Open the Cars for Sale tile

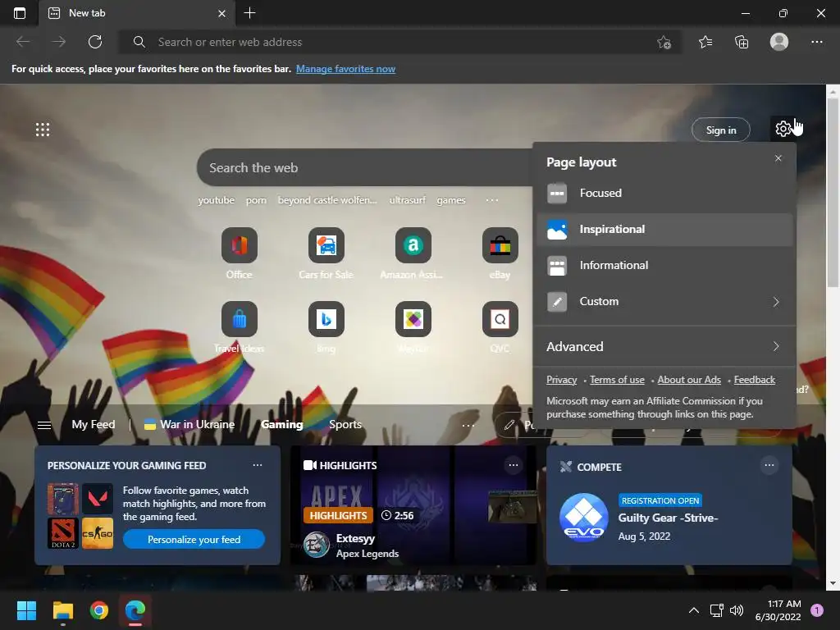326,253
